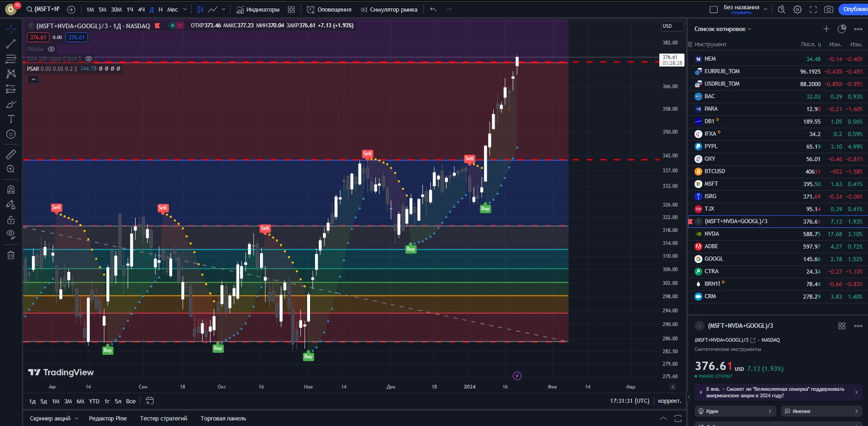Click the Опубликовать publish button
This screenshot has width=868, height=426.
pyautogui.click(x=854, y=9)
